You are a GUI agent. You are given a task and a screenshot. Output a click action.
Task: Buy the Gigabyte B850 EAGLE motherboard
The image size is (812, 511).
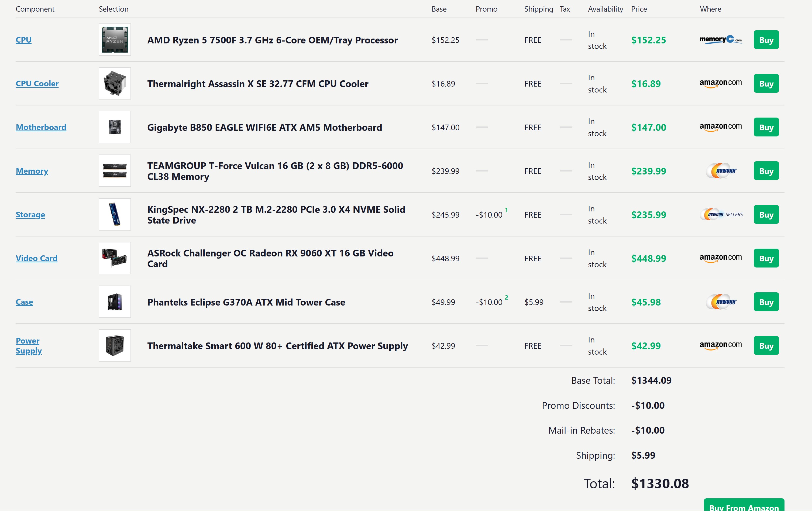[766, 127]
